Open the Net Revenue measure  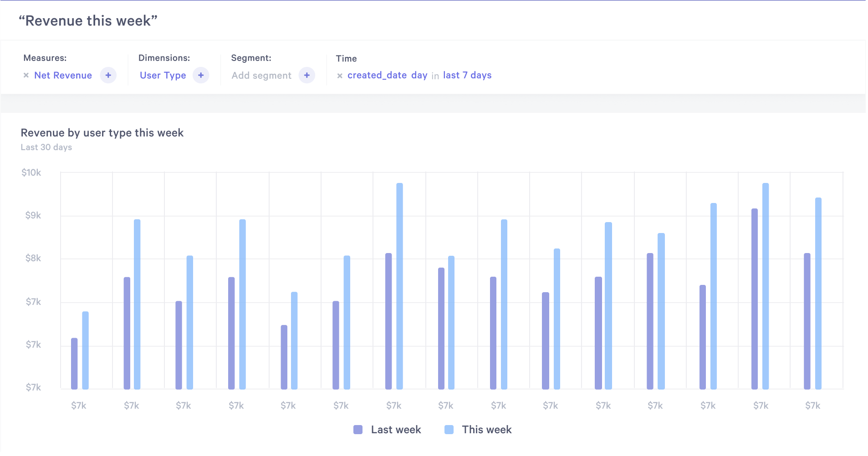click(x=63, y=75)
